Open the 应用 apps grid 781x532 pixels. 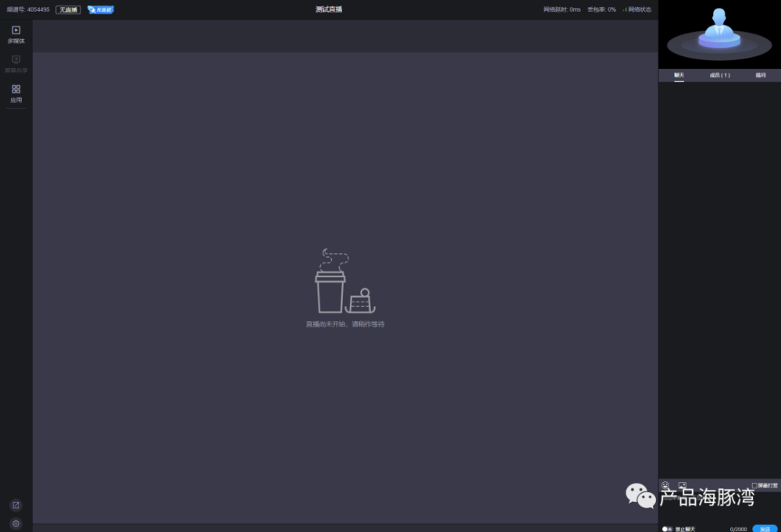[x=16, y=93]
